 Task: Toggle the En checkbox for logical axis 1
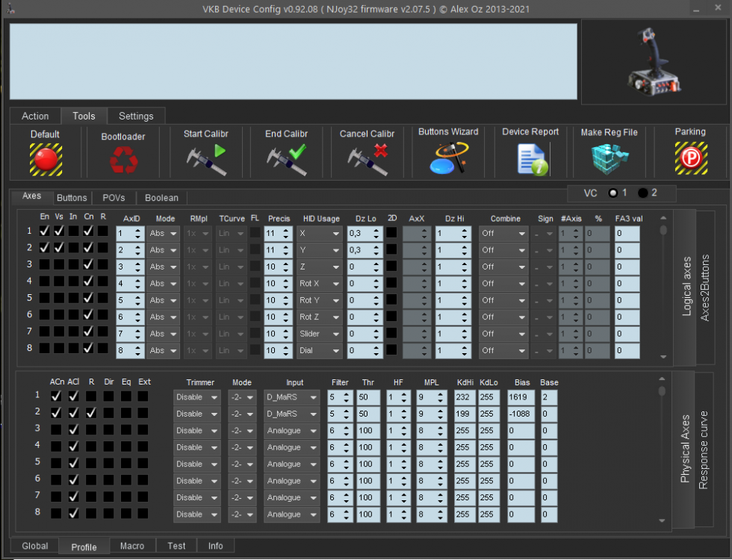coord(45,231)
